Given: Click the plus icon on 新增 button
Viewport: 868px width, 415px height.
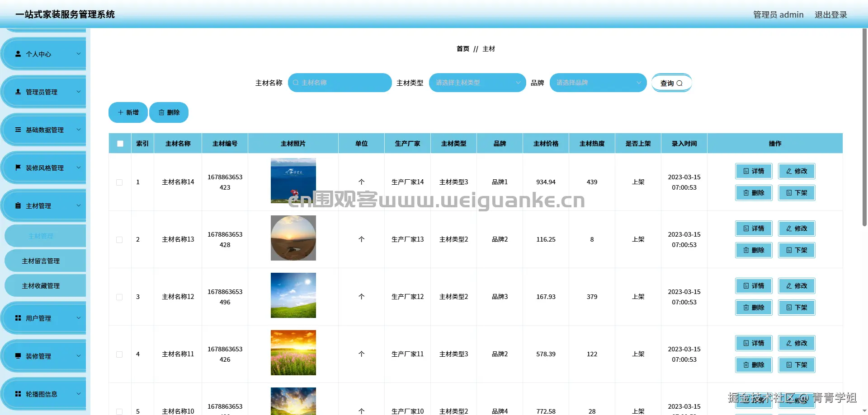Looking at the screenshot, I should coord(120,112).
